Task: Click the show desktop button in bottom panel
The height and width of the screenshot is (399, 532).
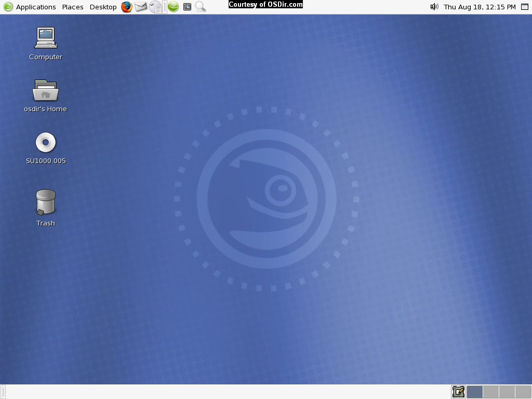Action: tap(458, 392)
